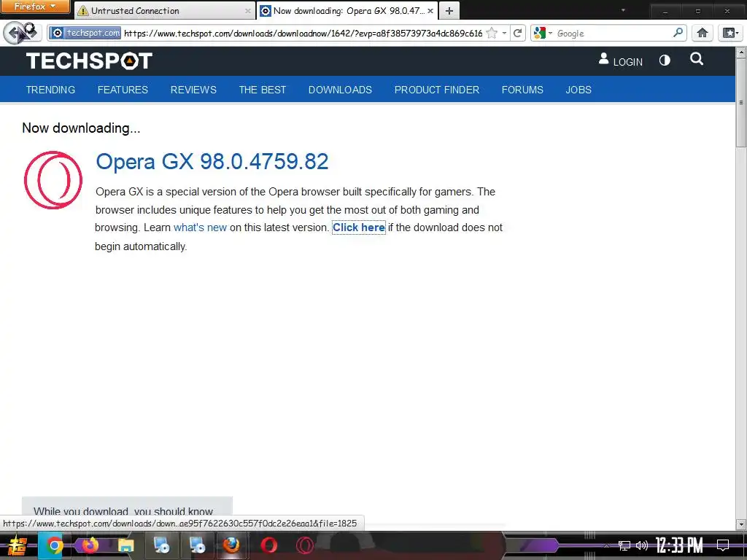Open the PRODUCT FINDER page

(437, 90)
